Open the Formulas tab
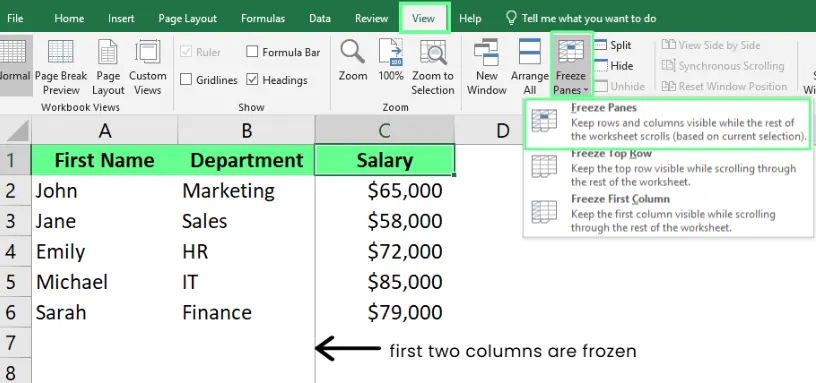Screen dimensions: 816x383 click(263, 18)
